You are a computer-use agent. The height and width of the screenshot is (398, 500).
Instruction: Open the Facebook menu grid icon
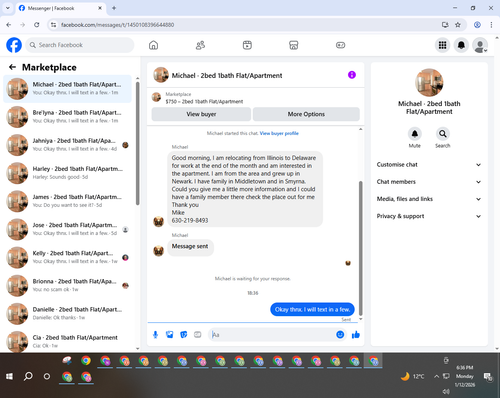(x=442, y=45)
